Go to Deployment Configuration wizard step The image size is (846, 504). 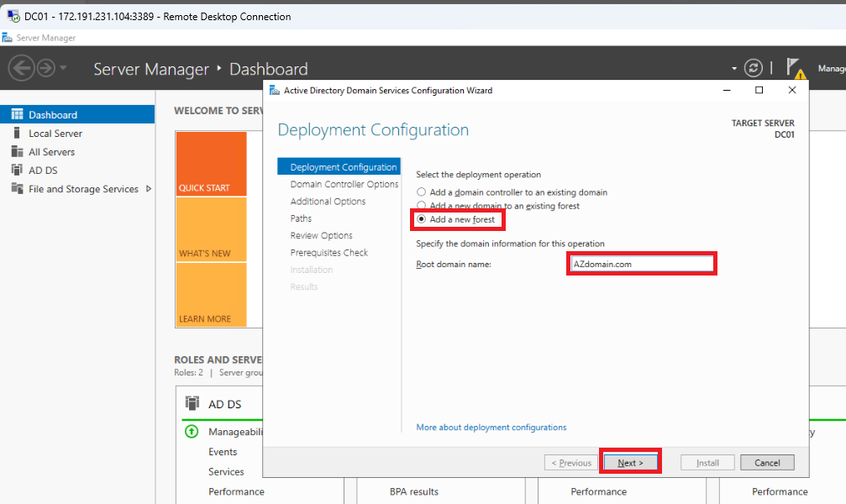pos(339,167)
